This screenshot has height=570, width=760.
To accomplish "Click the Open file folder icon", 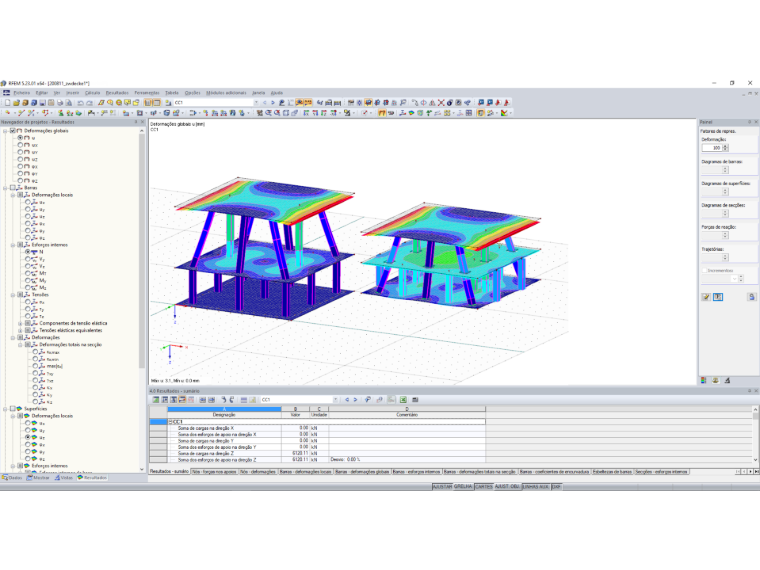I will (x=16, y=103).
